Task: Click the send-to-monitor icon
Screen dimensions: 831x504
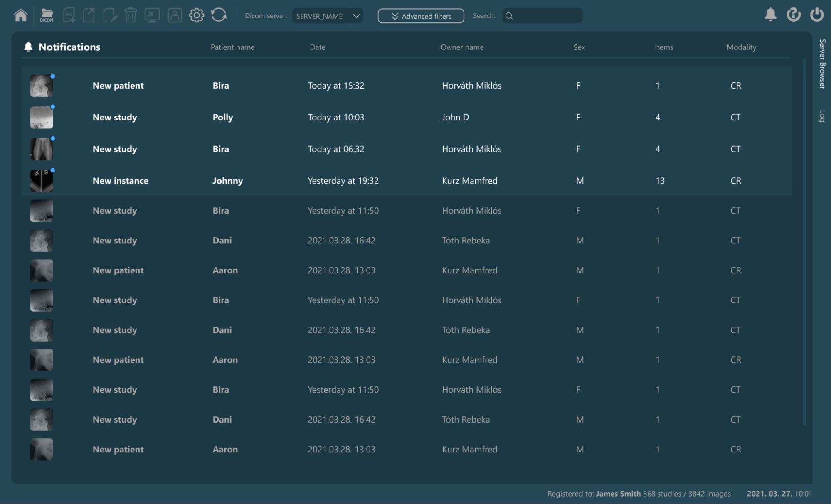Action: pyautogui.click(x=152, y=15)
